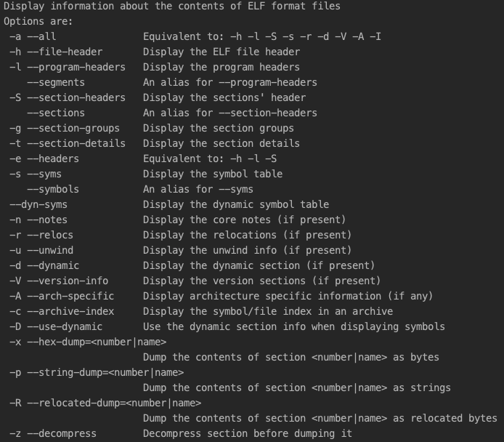Click the --headers option text
The height and width of the screenshot is (442, 504).
tap(53, 159)
